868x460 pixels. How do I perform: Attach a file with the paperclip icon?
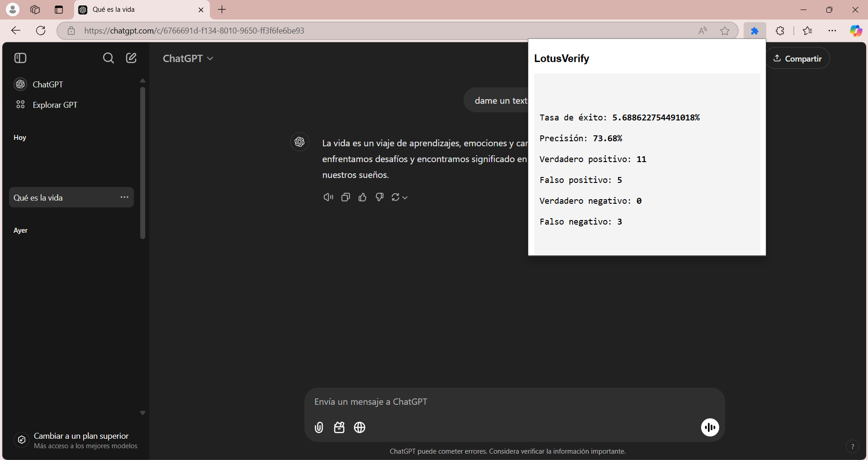tap(318, 427)
